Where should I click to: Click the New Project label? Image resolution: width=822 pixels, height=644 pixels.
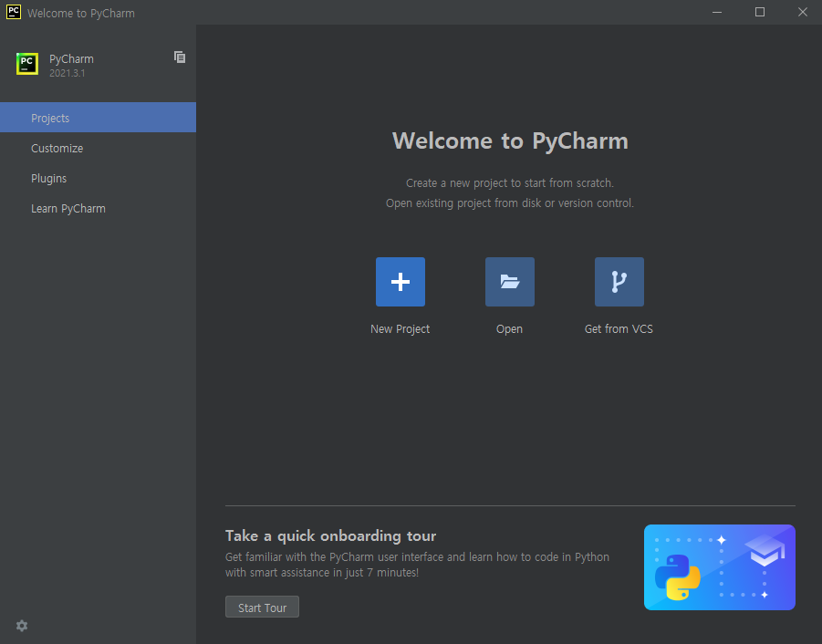[x=400, y=328]
